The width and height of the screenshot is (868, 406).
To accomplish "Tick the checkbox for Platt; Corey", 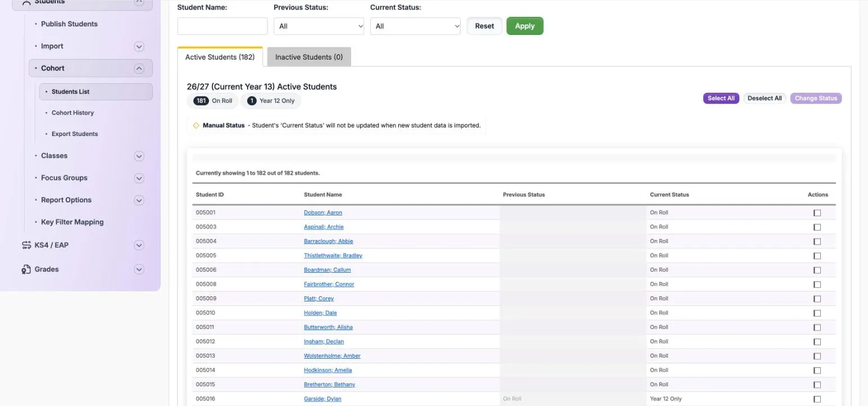I will click(x=817, y=299).
